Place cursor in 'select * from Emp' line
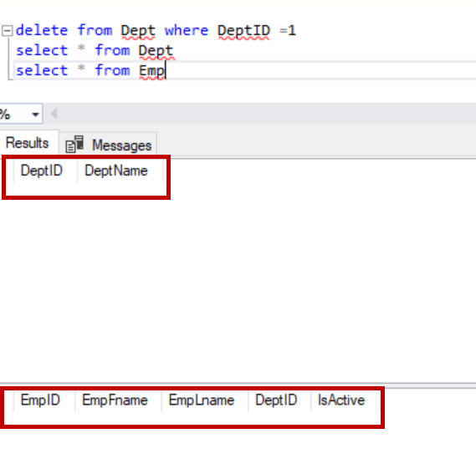476x464 pixels. [90, 70]
